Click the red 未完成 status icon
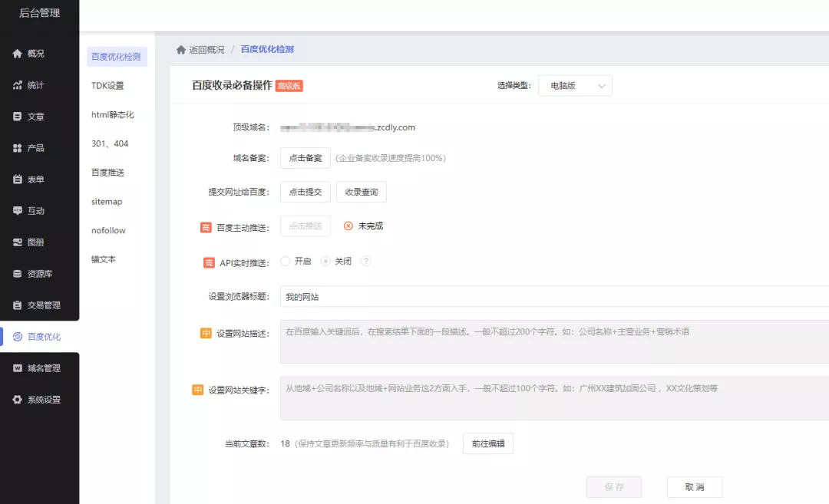This screenshot has height=504, width=829. click(x=348, y=226)
